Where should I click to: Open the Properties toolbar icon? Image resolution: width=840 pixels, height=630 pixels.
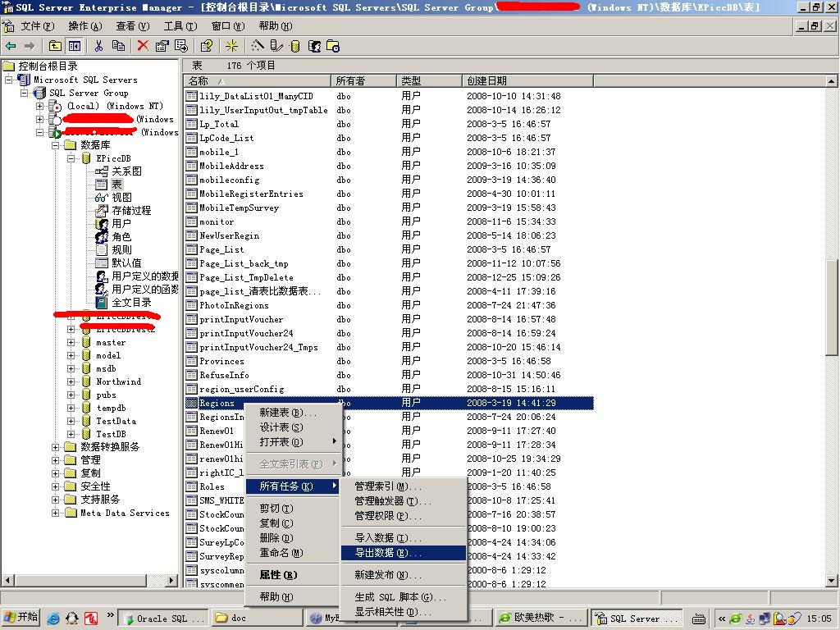click(x=162, y=46)
